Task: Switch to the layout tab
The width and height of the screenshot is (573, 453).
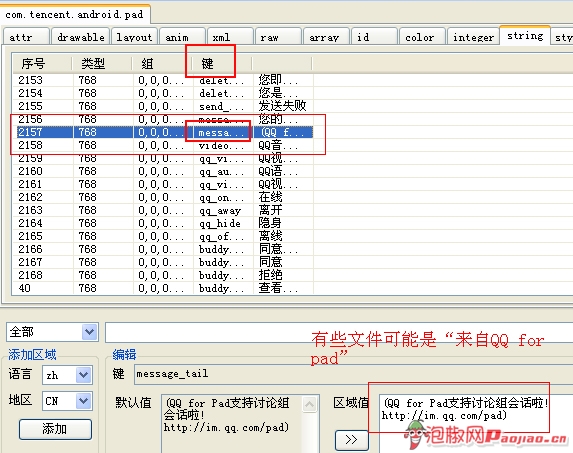Action: tap(134, 37)
